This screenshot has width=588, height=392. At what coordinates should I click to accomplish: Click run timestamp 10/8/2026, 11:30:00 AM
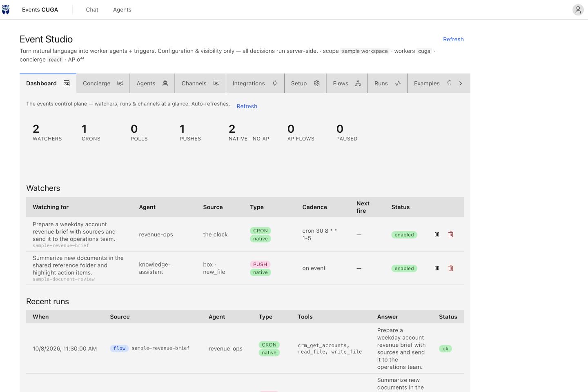65,349
